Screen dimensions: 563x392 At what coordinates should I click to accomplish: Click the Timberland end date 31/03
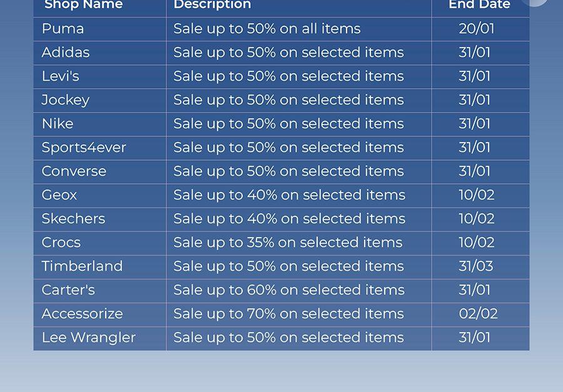(476, 266)
